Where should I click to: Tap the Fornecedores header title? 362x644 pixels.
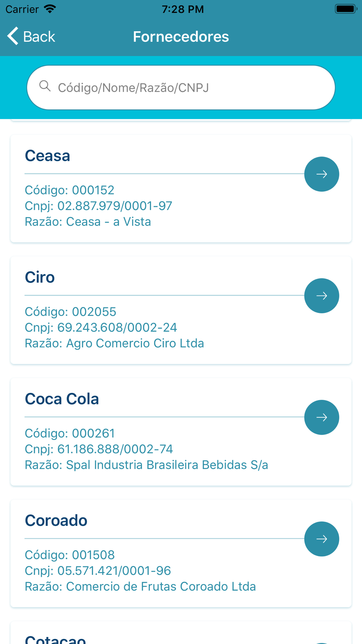[181, 37]
